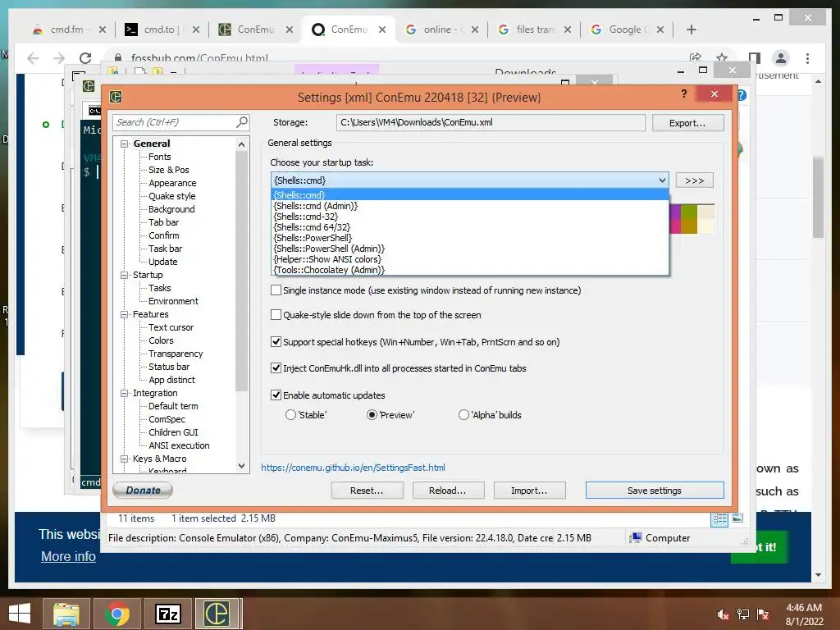840x630 pixels.
Task: Click the Storage path field
Action: point(491,122)
